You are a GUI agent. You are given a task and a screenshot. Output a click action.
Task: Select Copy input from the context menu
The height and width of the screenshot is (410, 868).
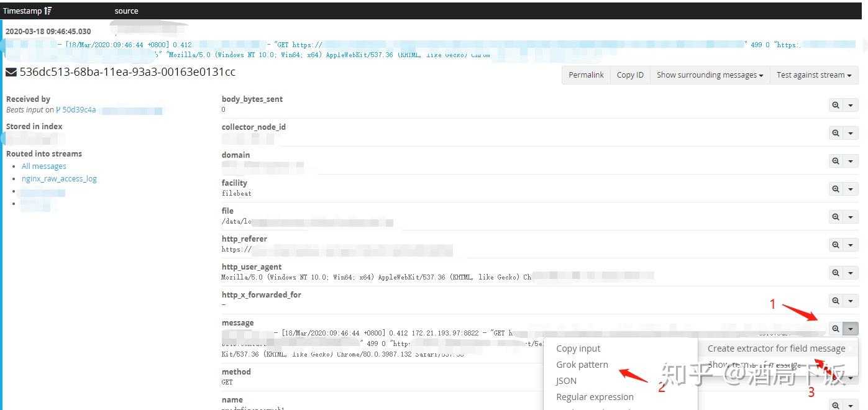click(x=578, y=348)
